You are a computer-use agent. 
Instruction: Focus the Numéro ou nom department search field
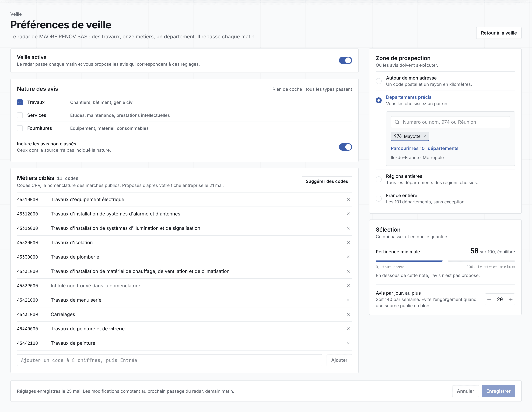pyautogui.click(x=450, y=122)
